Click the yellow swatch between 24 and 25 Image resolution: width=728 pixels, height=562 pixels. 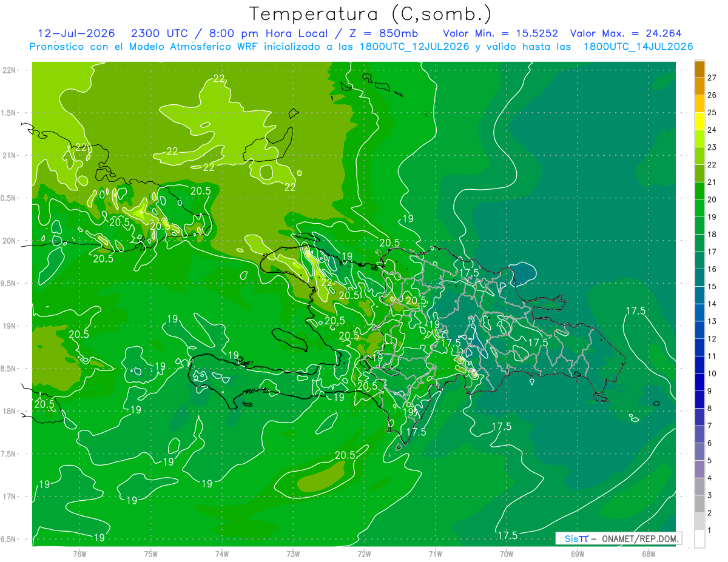(x=699, y=121)
